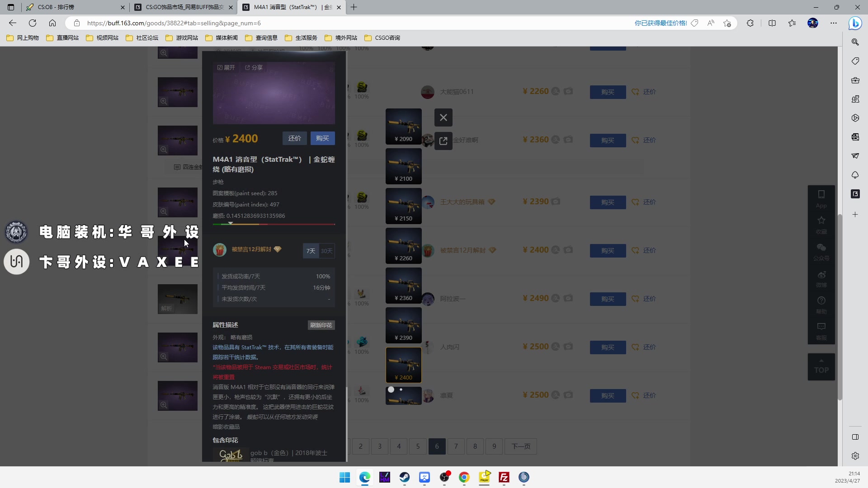Go to page 7 in pagination
Viewport: 868px width, 488px height.
click(x=456, y=446)
